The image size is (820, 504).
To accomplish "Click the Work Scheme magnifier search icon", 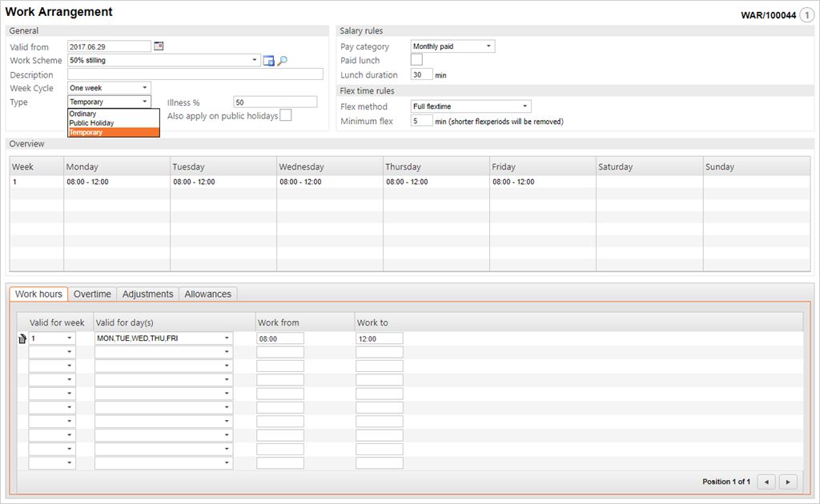I will pos(282,61).
